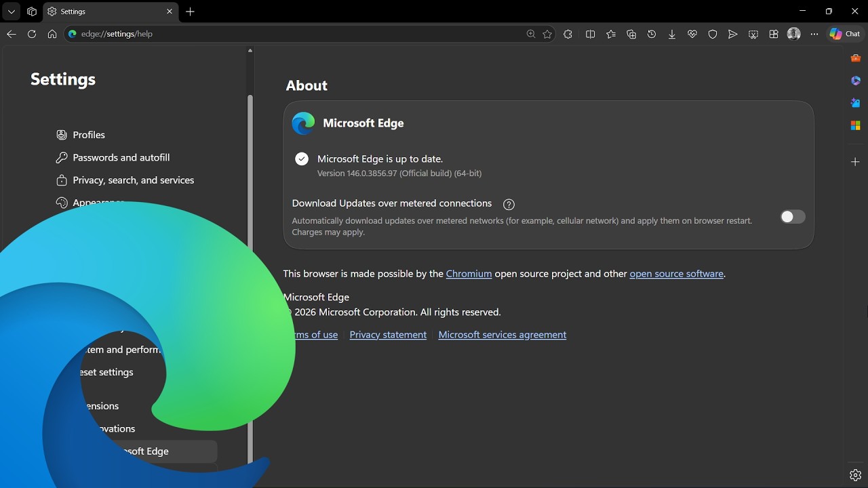Open a new tab with plus button
This screenshot has height=488, width=868.
(x=191, y=12)
